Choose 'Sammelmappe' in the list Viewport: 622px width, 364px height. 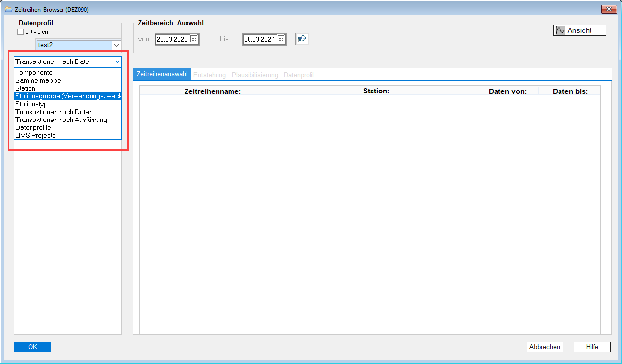38,80
